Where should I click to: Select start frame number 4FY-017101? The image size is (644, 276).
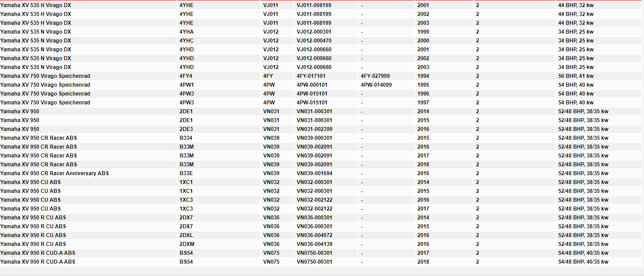pyautogui.click(x=312, y=76)
